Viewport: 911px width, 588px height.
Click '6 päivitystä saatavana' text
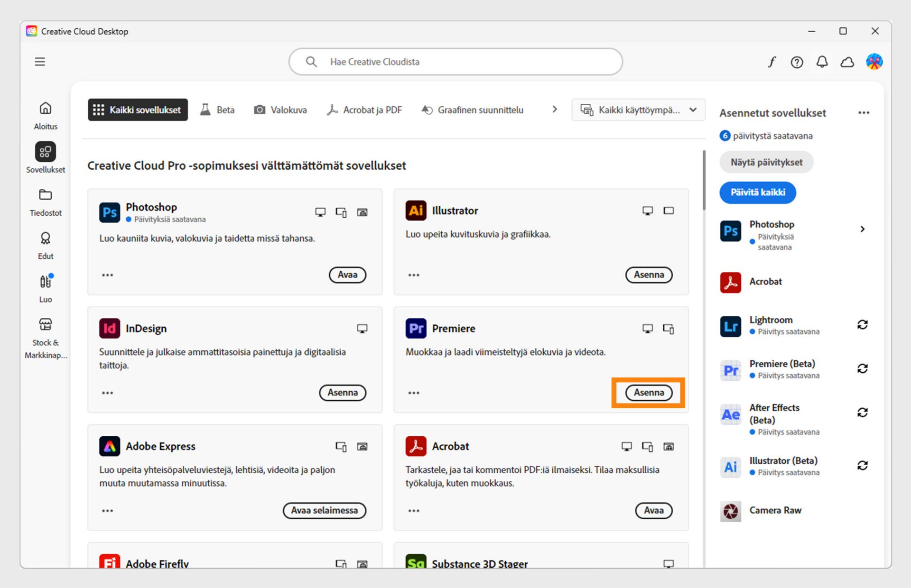click(772, 136)
